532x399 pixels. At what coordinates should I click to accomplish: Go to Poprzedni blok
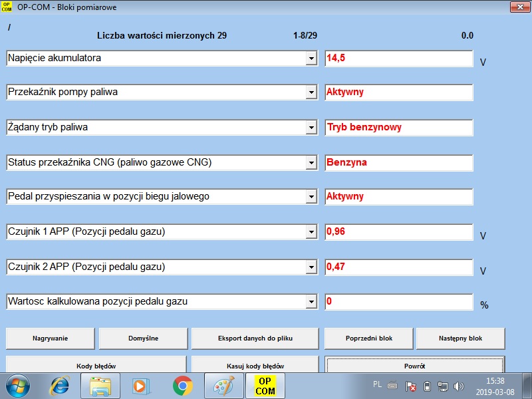coord(368,338)
